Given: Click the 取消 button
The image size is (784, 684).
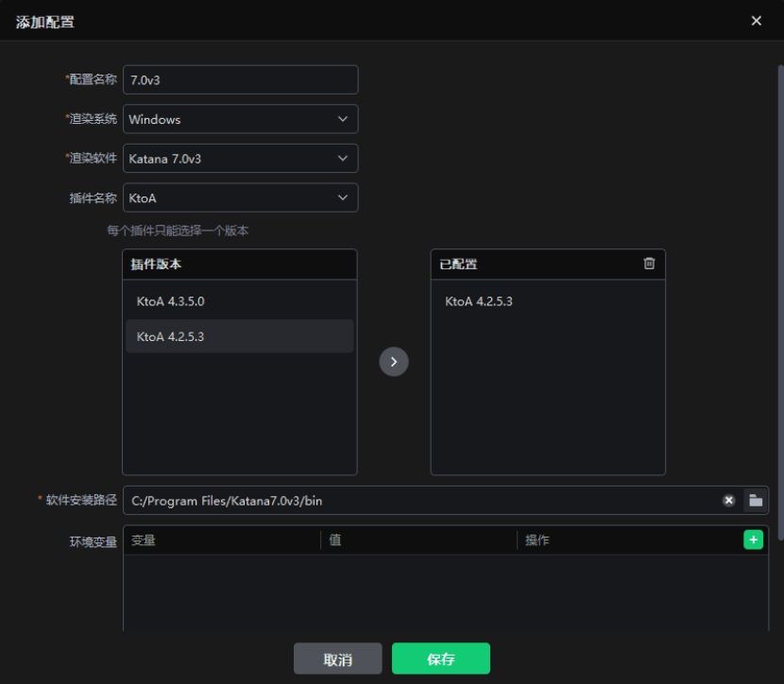Looking at the screenshot, I should [x=337, y=659].
